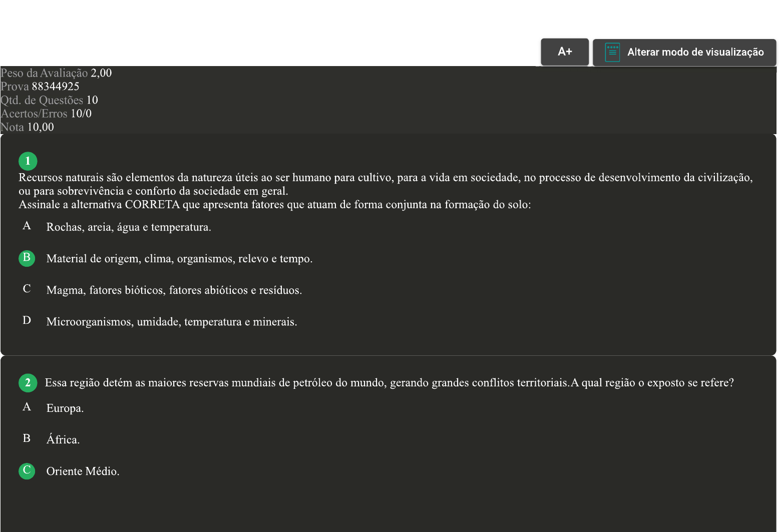This screenshot has height=532, width=782.
Task: Click the question 1 number badge
Action: (28, 161)
